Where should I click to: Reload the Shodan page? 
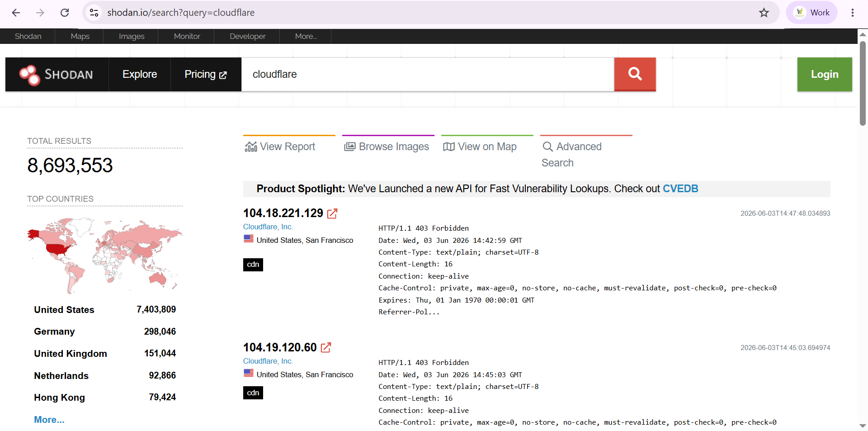[65, 13]
